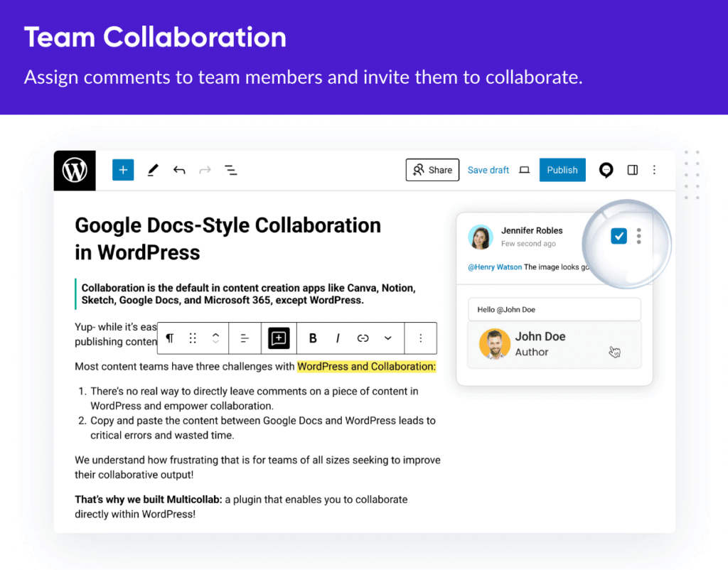Screen dimensions: 728x570
Task: Expand the formatting chevron in block toolbar
Action: click(x=387, y=338)
